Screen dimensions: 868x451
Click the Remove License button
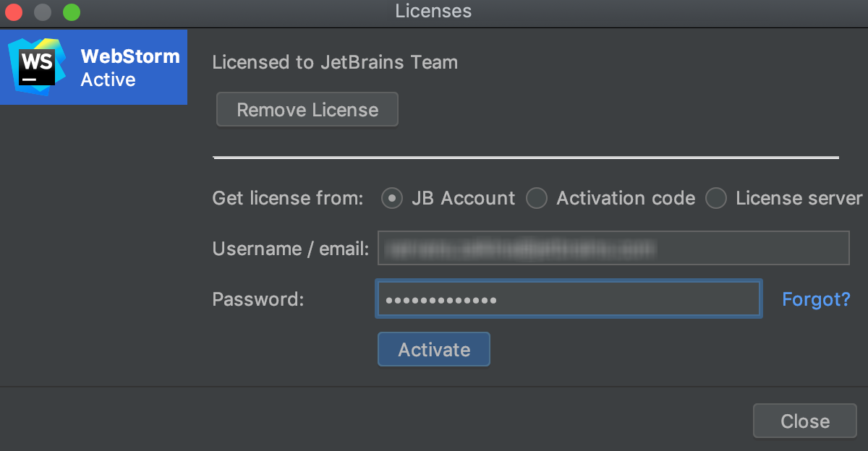(307, 110)
